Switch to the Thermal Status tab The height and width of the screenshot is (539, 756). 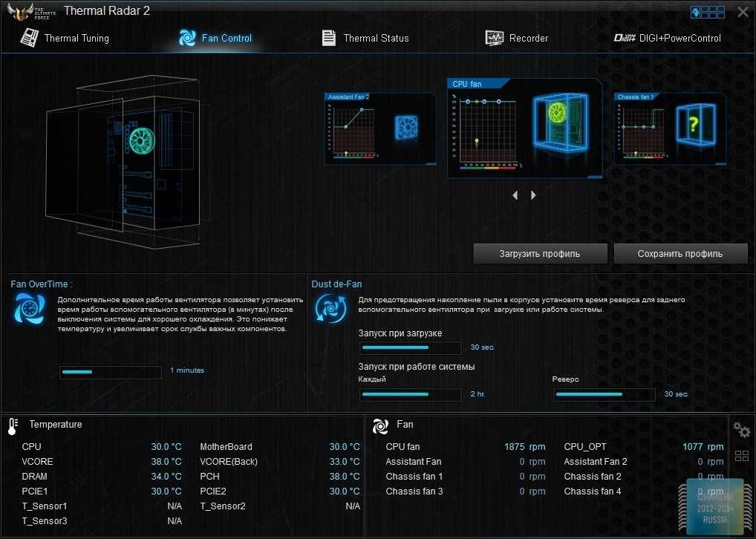pos(365,38)
